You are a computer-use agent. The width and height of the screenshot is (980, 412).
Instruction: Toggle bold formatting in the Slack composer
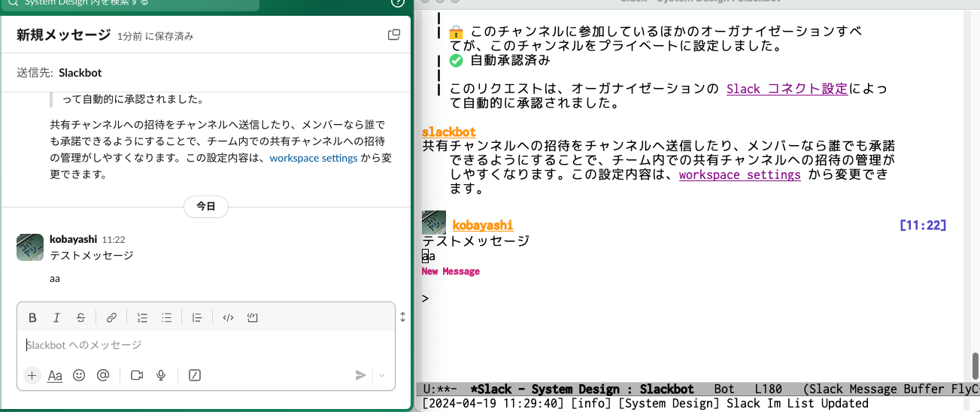coord(32,318)
